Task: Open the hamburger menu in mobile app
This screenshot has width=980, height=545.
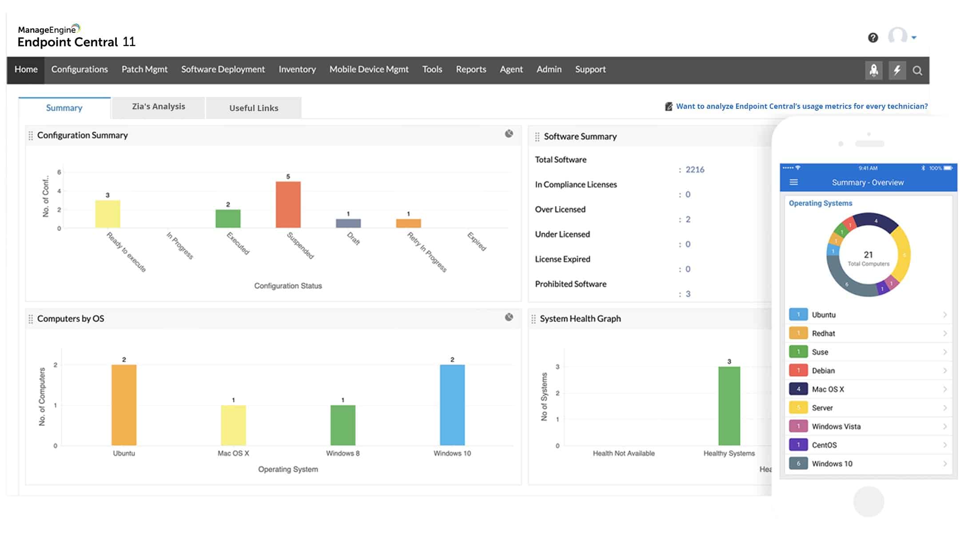Action: click(x=793, y=183)
